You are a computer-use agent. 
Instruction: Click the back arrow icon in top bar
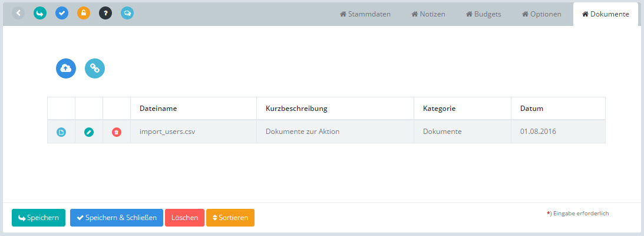point(18,13)
